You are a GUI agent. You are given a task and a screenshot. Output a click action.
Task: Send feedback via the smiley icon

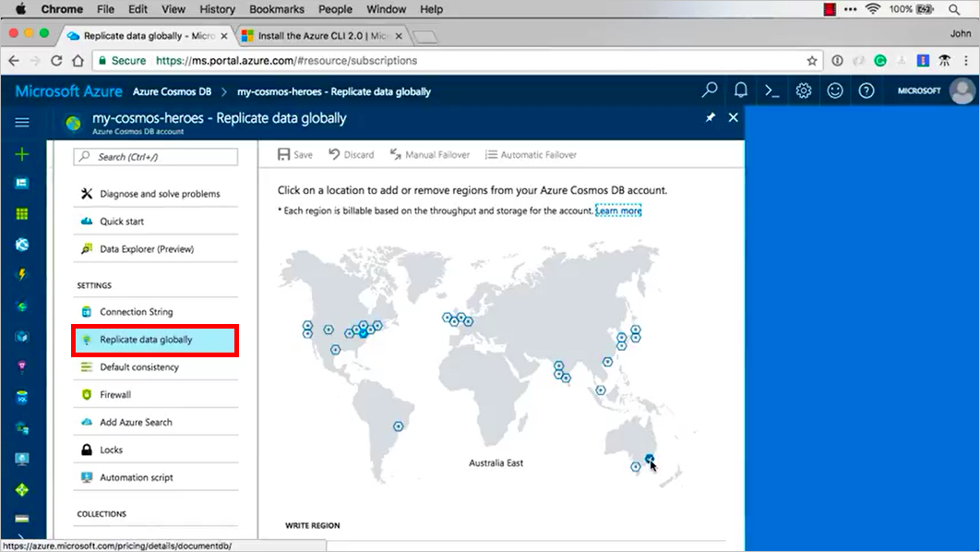[x=835, y=90]
